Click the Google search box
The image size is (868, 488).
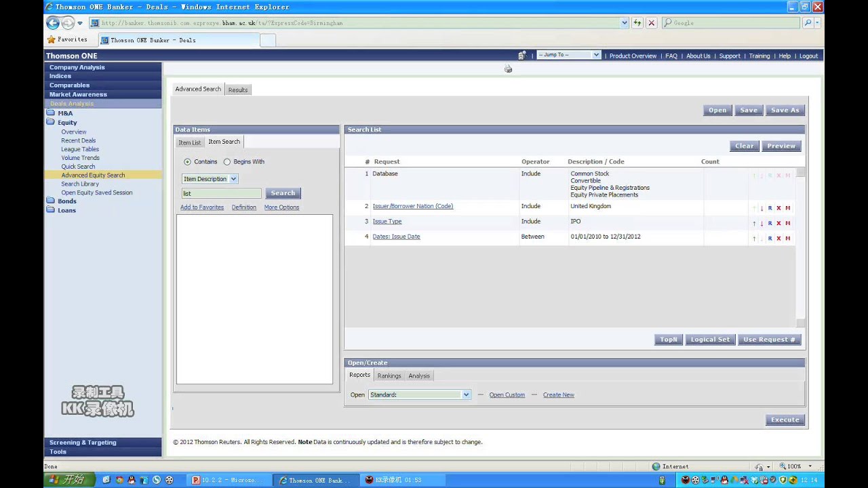click(x=730, y=23)
